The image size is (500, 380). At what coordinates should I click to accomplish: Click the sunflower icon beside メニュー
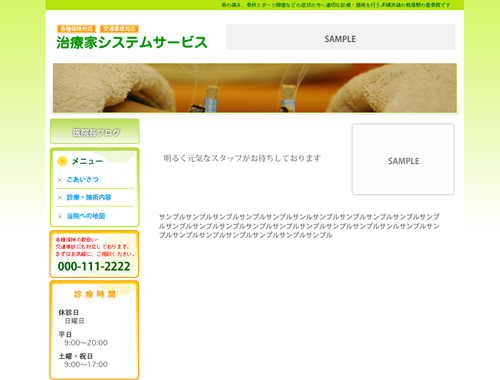pos(62,161)
